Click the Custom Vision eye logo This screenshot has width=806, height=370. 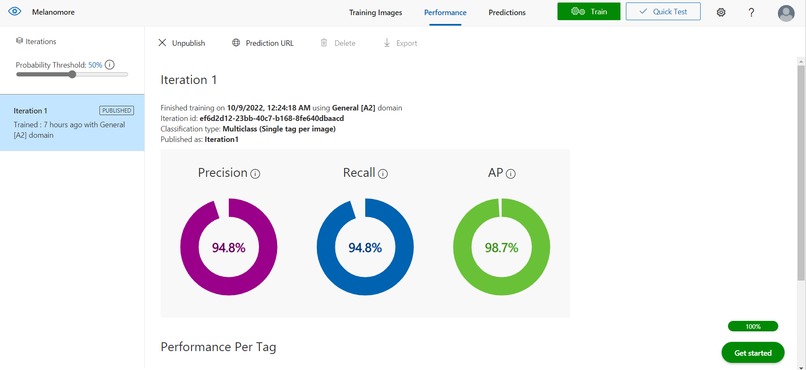(14, 12)
